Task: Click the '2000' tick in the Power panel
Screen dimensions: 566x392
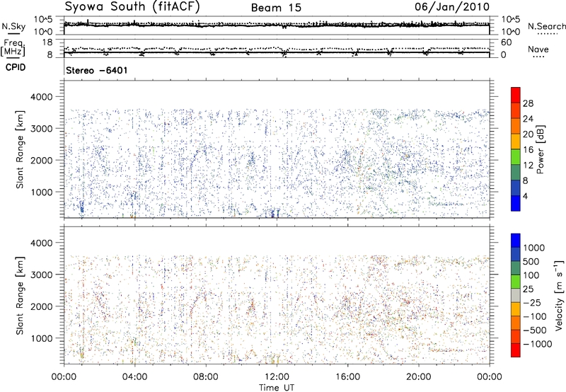Action: tap(41, 160)
